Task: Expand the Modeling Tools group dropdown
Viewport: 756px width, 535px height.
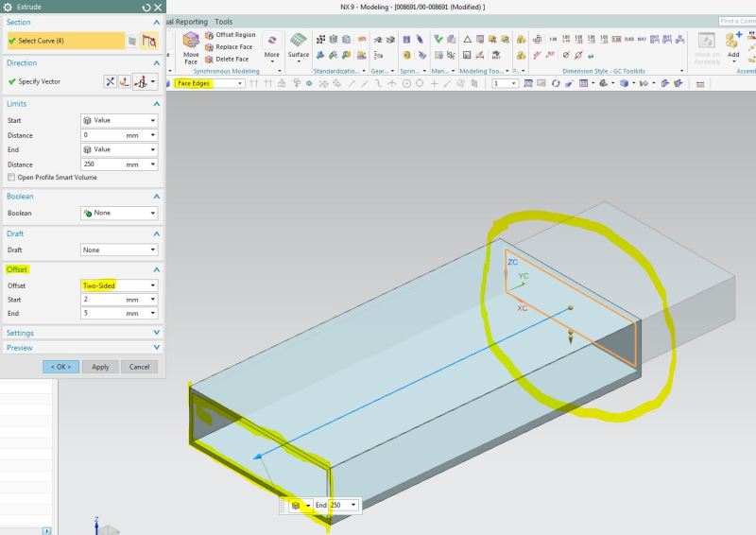Action: pos(507,71)
